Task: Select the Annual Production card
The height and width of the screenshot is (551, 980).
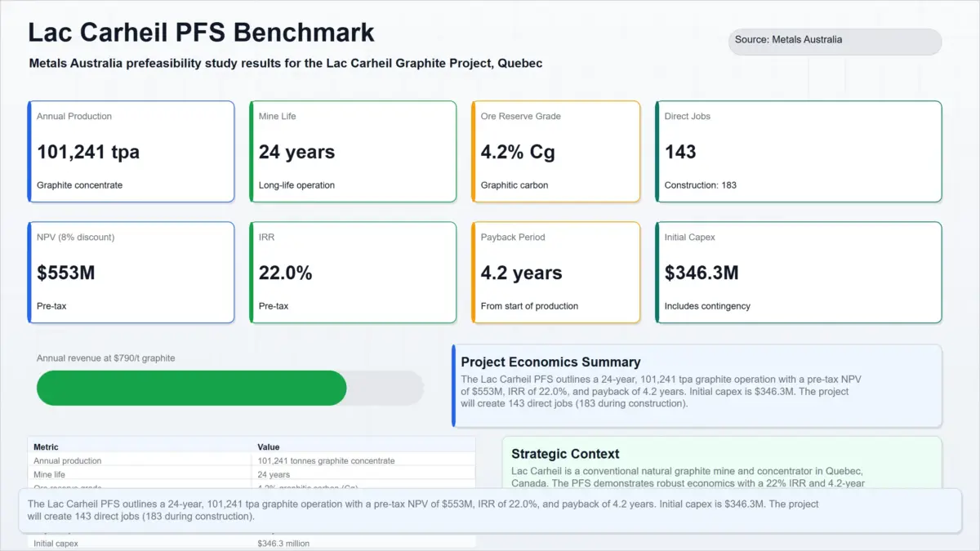Action: pos(131,152)
